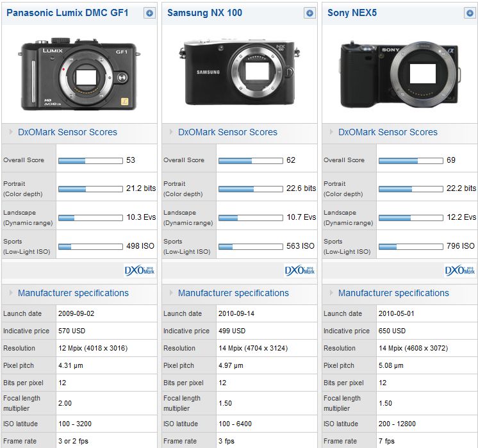Select pixel pitch value 4.97 µm
The width and height of the screenshot is (478, 448).
[231, 366]
